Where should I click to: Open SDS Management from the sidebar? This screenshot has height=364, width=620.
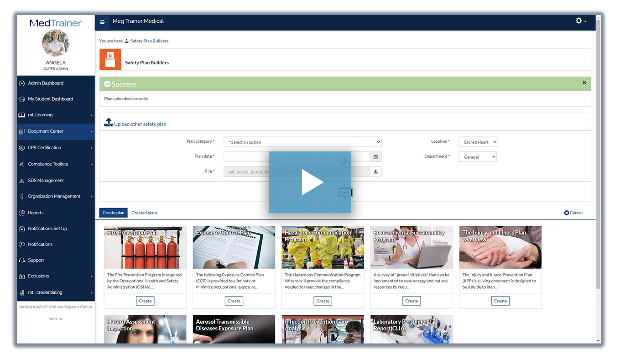click(46, 180)
